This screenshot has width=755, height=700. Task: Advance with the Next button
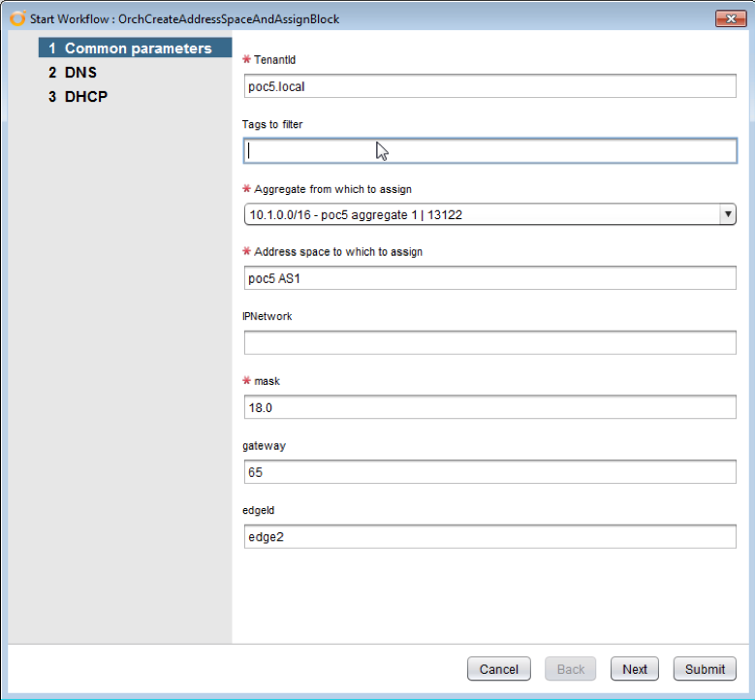(635, 669)
